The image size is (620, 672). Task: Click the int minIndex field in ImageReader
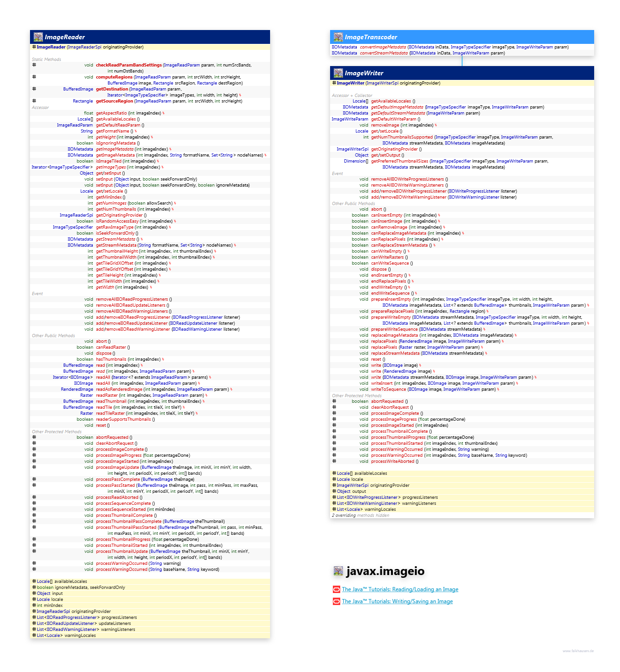coord(50,605)
